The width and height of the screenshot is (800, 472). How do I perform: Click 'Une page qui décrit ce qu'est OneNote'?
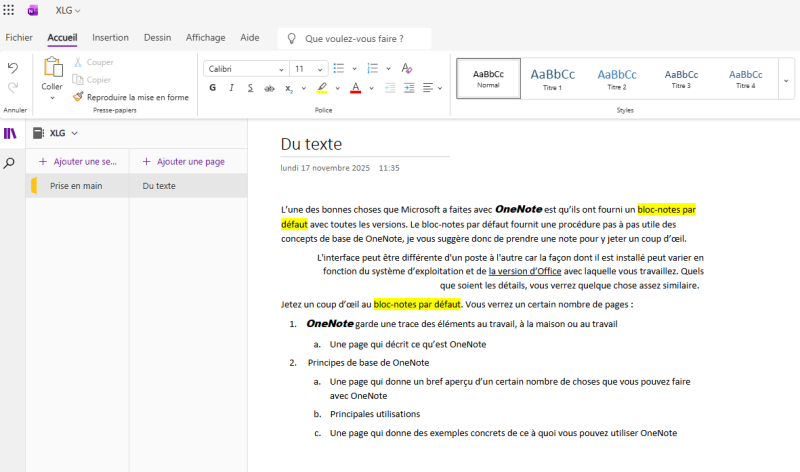pos(408,344)
